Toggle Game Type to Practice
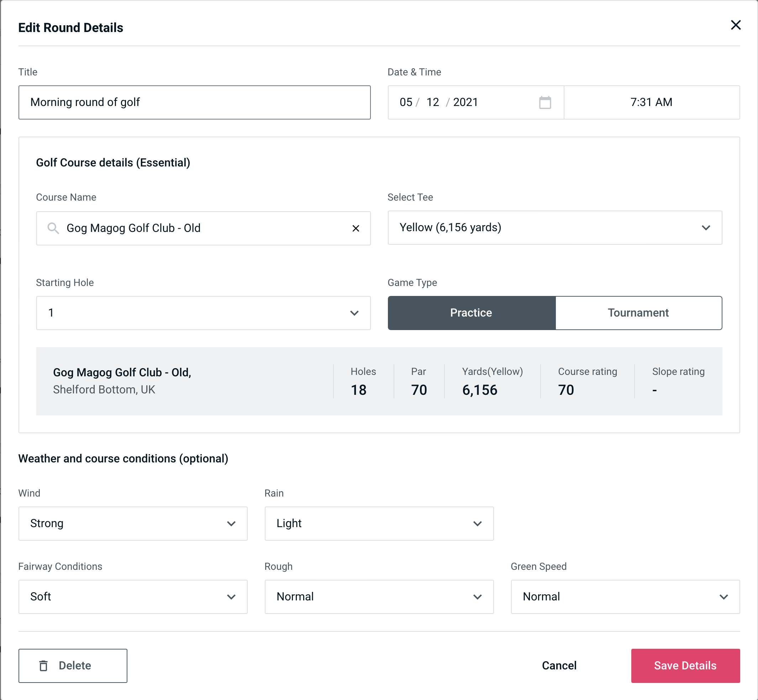Screen dimensions: 758x700 click(471, 313)
